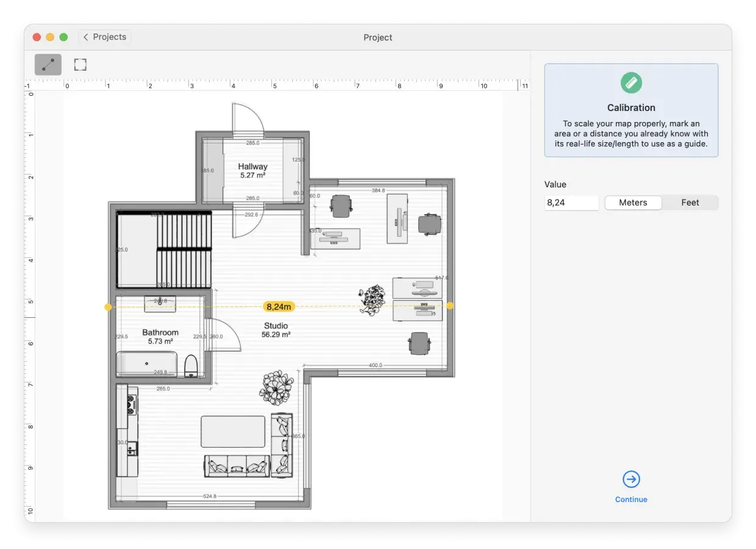Click the 292.6 dimension label near door

coord(251,214)
